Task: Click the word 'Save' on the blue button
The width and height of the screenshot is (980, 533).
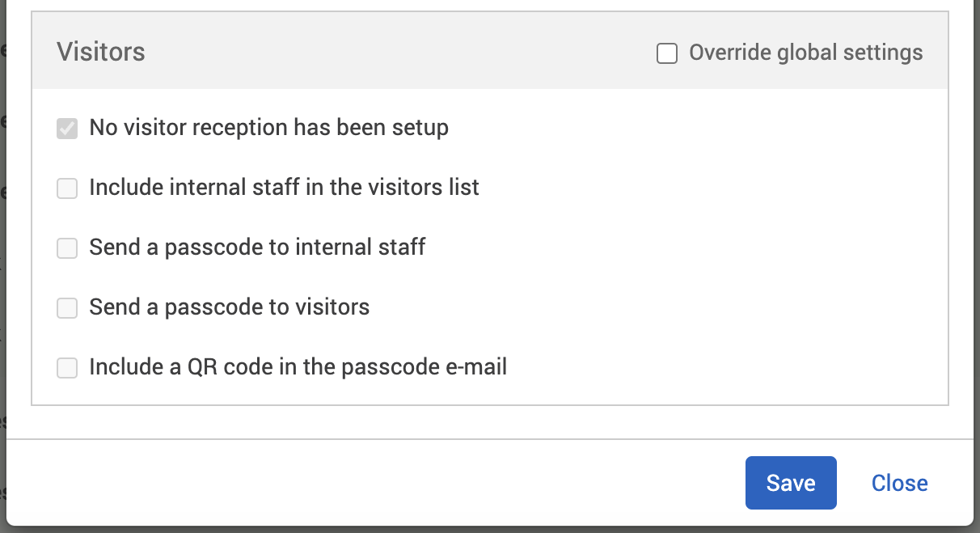Action: tap(791, 483)
